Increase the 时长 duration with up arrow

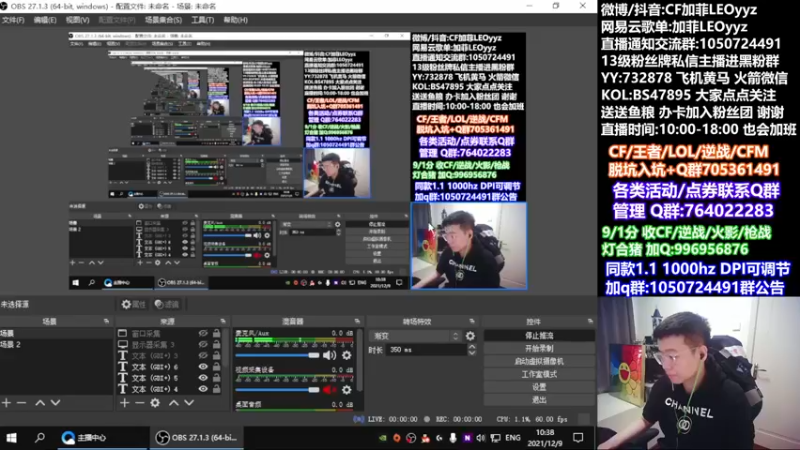click(x=472, y=347)
